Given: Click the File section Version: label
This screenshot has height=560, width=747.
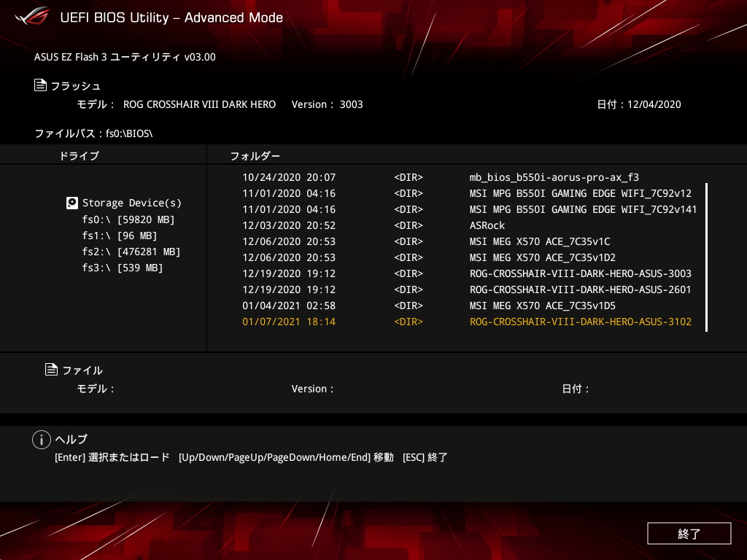Looking at the screenshot, I should tap(312, 389).
